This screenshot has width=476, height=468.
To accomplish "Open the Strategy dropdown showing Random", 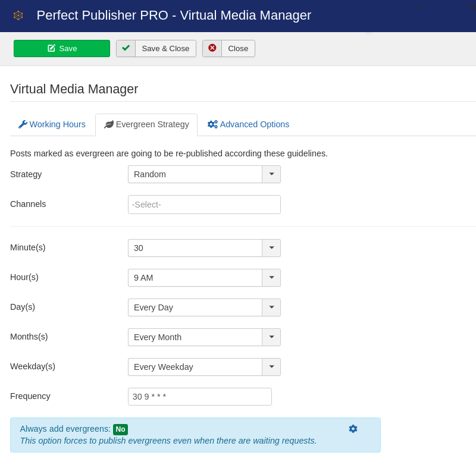I will (x=204, y=174).
